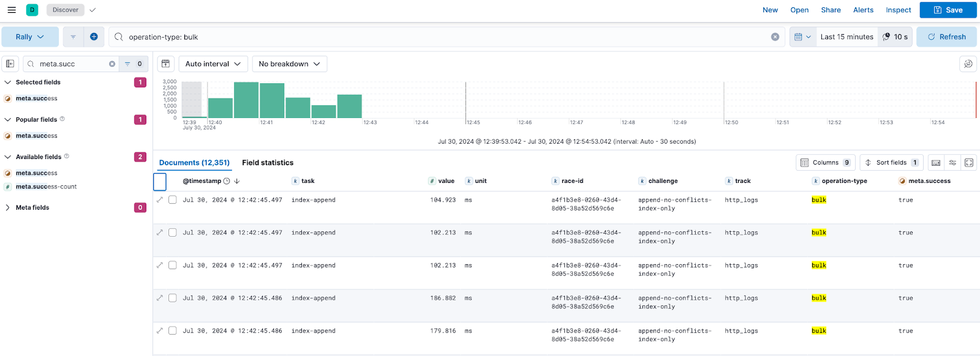Select meta.success under Selected fields
The height and width of the screenshot is (356, 980).
37,98
